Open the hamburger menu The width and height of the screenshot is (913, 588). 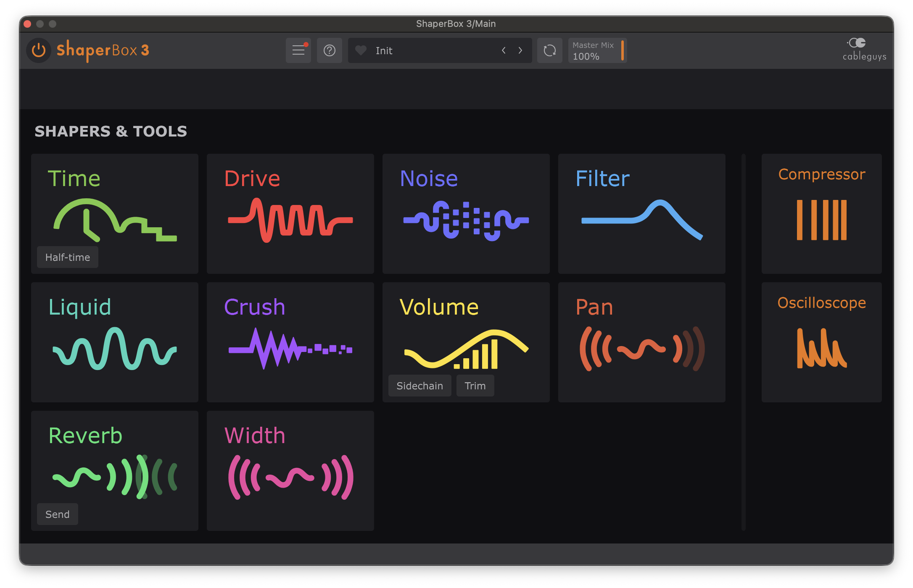click(x=298, y=50)
